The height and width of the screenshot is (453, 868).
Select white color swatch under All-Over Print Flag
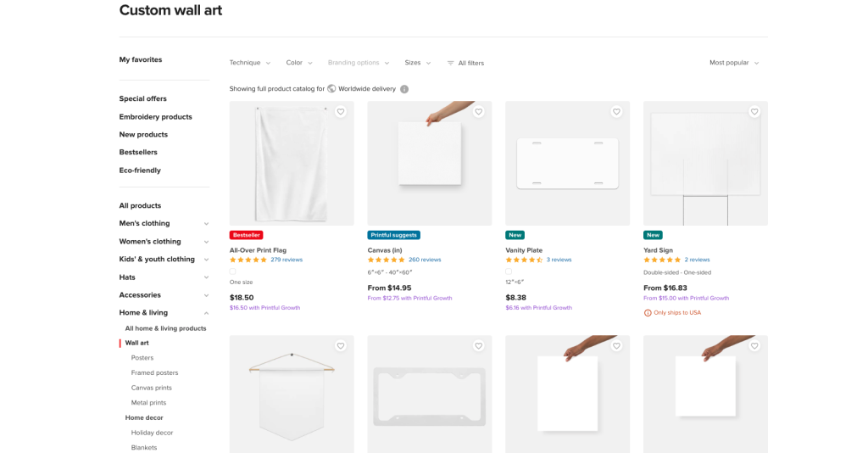click(233, 271)
